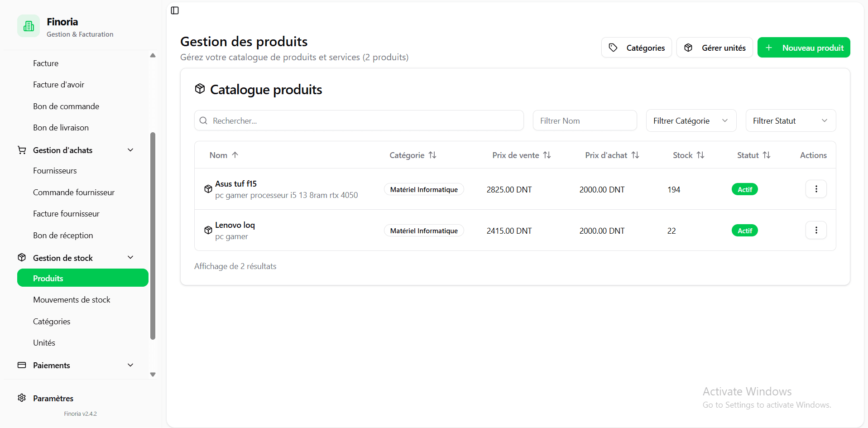Image resolution: width=868 pixels, height=428 pixels.
Task: Expand Paiements section chevron
Action: click(x=130, y=365)
